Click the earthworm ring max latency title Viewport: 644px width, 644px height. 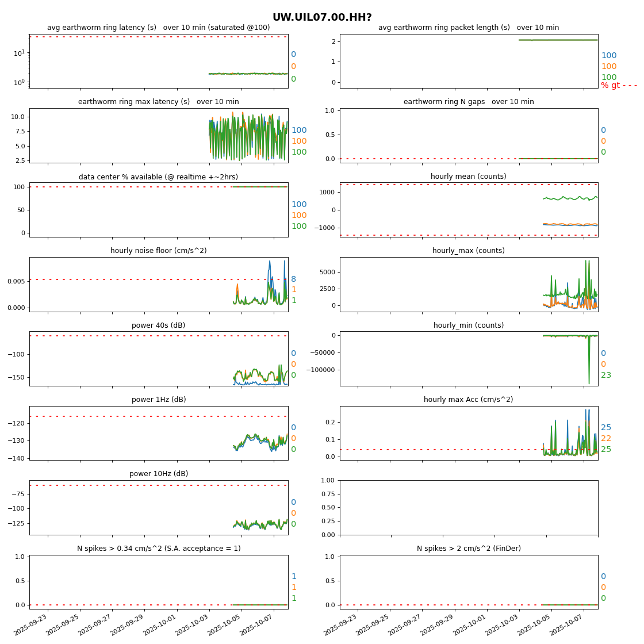(x=158, y=102)
